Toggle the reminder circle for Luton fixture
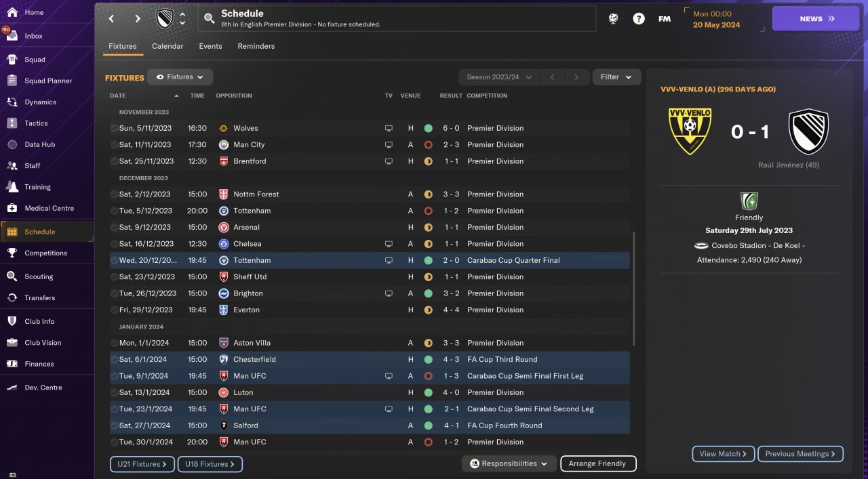This screenshot has height=479, width=868. tap(114, 393)
